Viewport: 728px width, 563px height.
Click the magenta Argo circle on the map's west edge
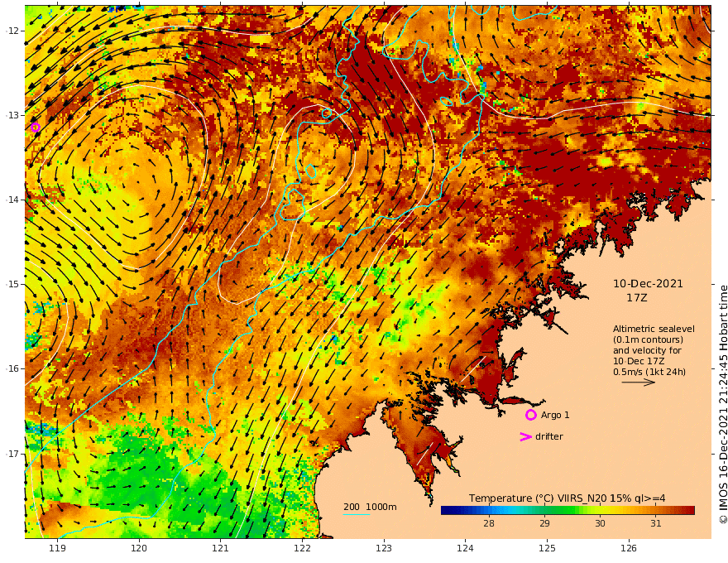tap(36, 128)
